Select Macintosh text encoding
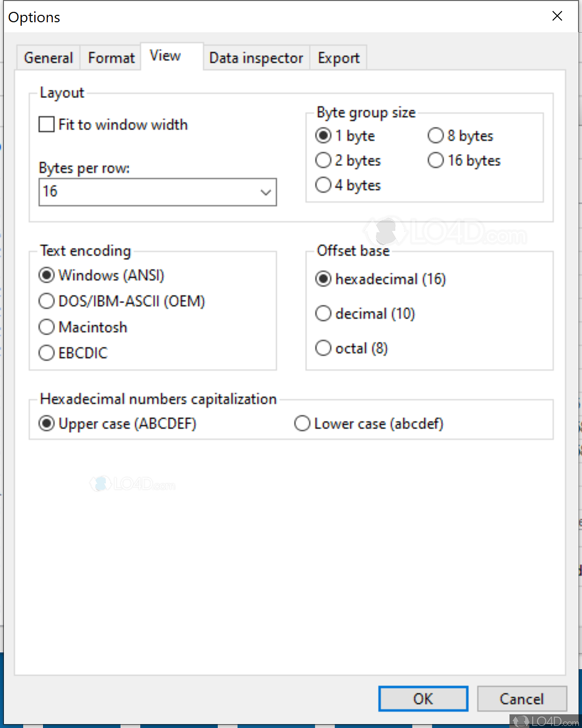The height and width of the screenshot is (728, 582). point(46,327)
